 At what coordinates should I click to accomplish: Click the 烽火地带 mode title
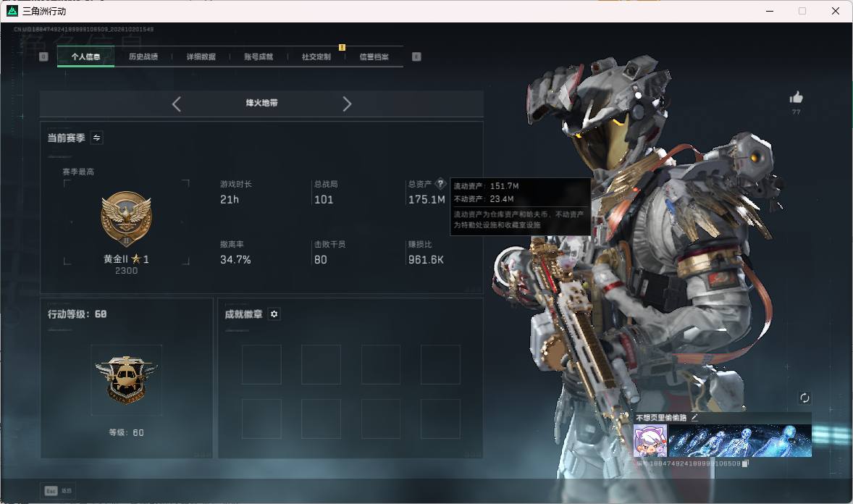tap(261, 103)
